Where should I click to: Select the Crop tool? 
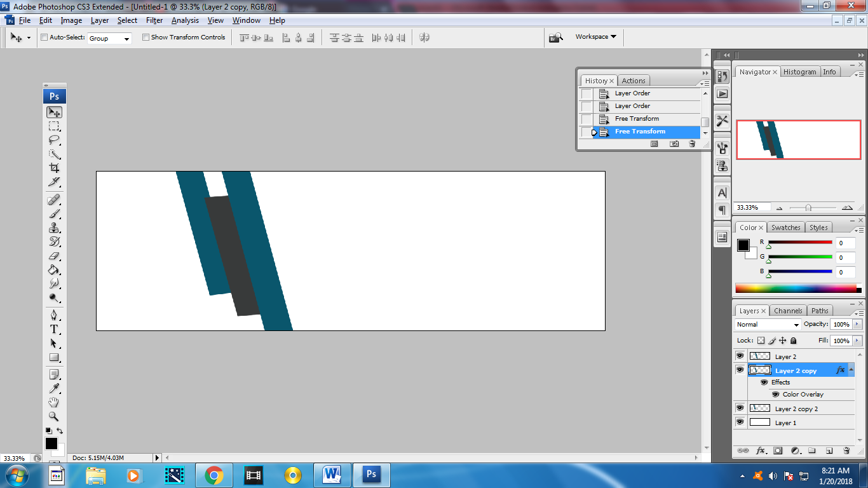(54, 168)
